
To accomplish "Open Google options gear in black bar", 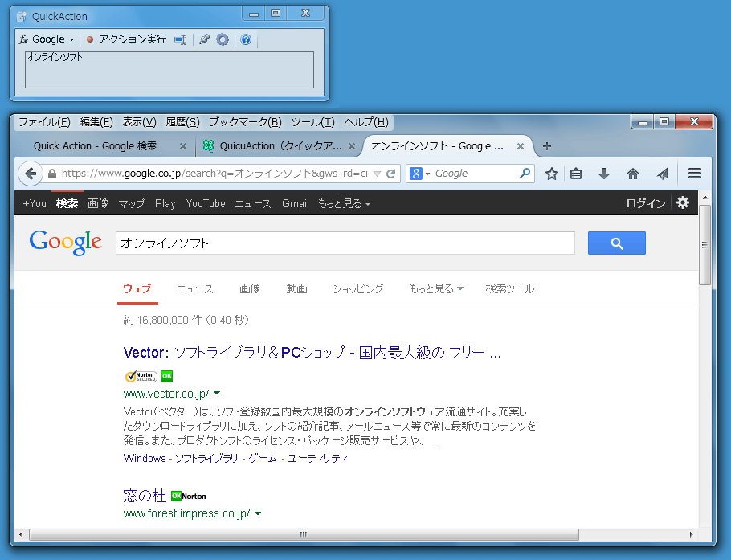I will pyautogui.click(x=683, y=202).
